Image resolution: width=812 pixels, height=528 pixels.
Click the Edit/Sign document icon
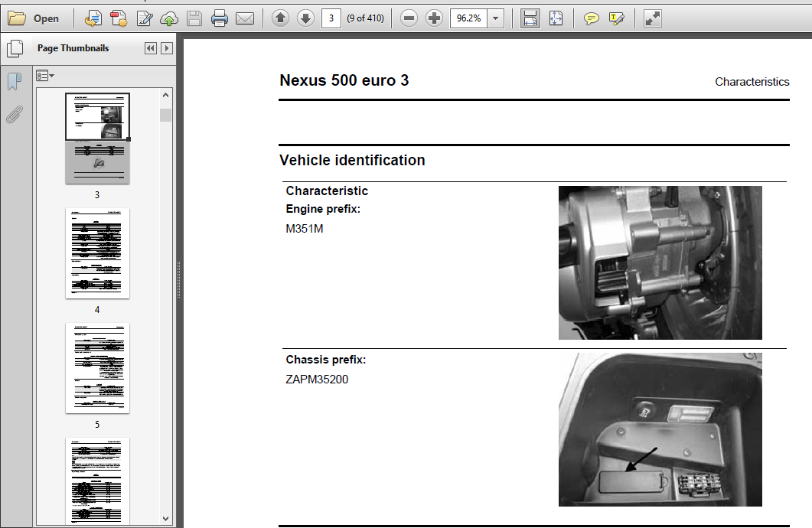coord(144,18)
